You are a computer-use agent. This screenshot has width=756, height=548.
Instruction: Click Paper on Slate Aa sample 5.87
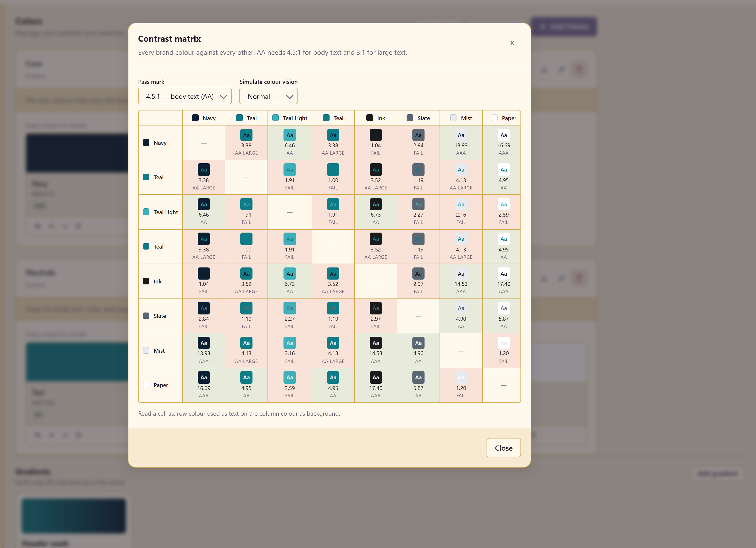(x=418, y=377)
